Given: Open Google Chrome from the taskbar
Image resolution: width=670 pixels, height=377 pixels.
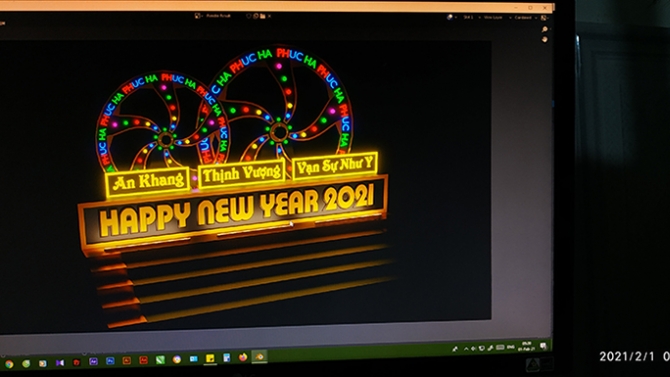Looking at the screenshot, I should tap(9, 364).
